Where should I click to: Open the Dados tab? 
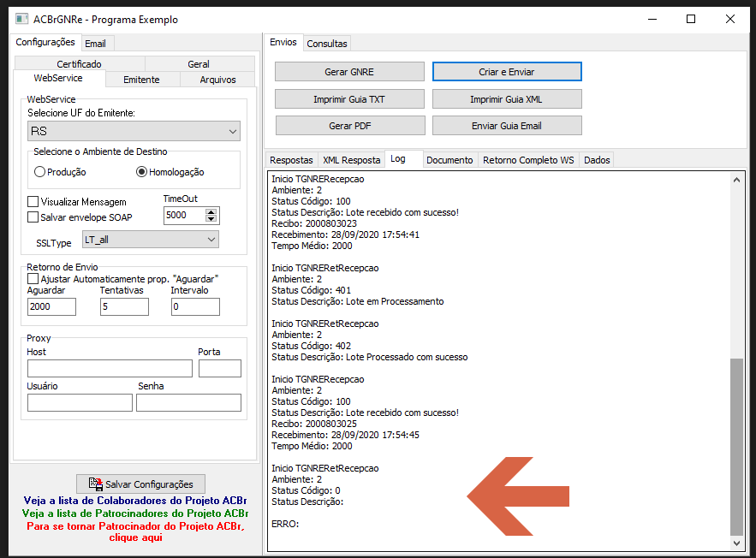pyautogui.click(x=597, y=160)
